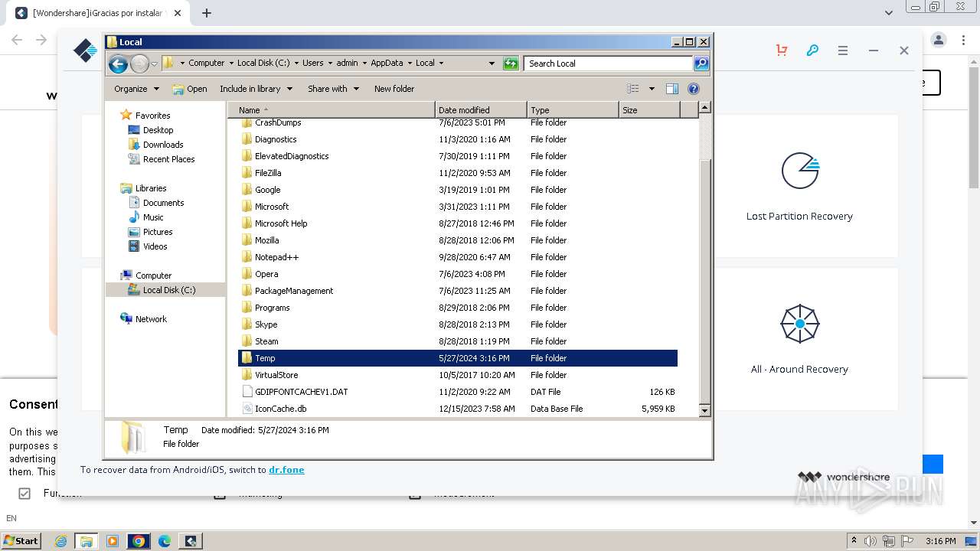Image resolution: width=980 pixels, height=551 pixels.
Task: Select Lost Partition Recovery icon
Action: click(x=800, y=171)
